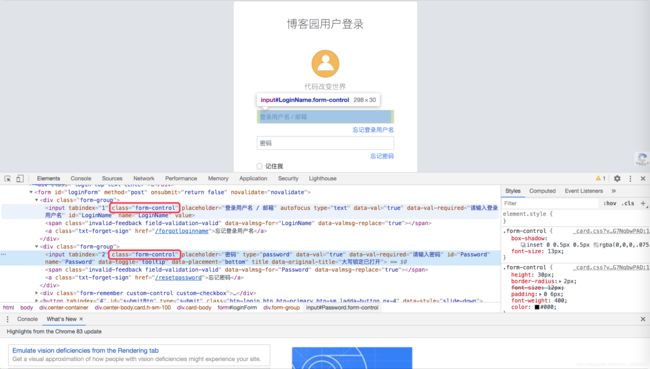Switch to the Memory tab

pyautogui.click(x=218, y=178)
